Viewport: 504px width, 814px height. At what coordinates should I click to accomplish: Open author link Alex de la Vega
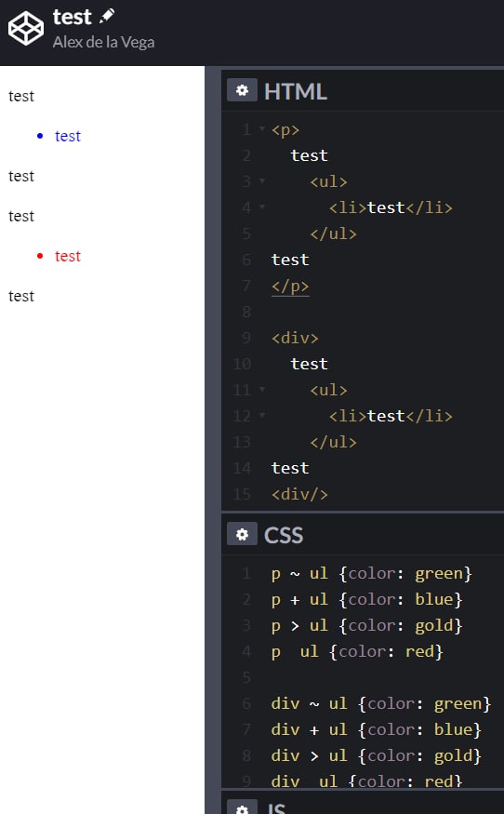[103, 42]
